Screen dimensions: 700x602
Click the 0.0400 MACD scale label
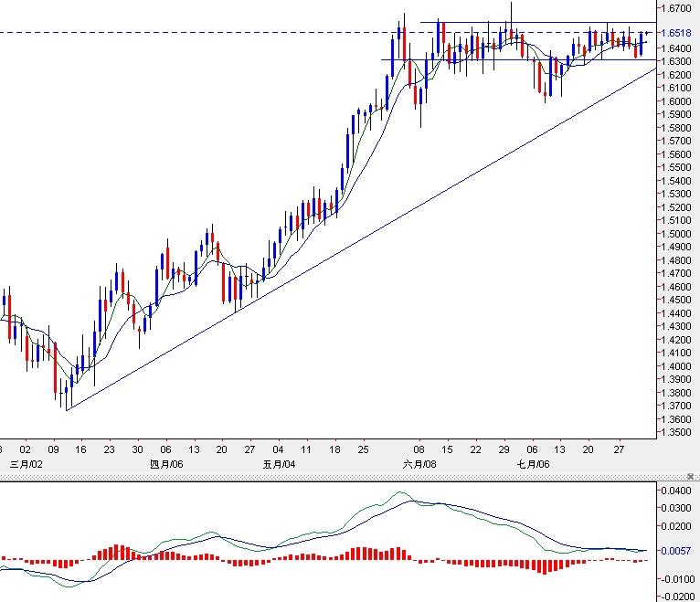pyautogui.click(x=676, y=491)
